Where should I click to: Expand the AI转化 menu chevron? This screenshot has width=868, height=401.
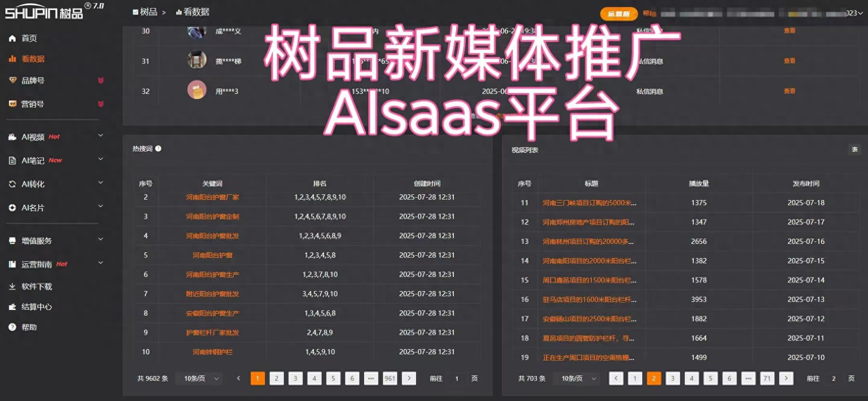click(x=101, y=183)
